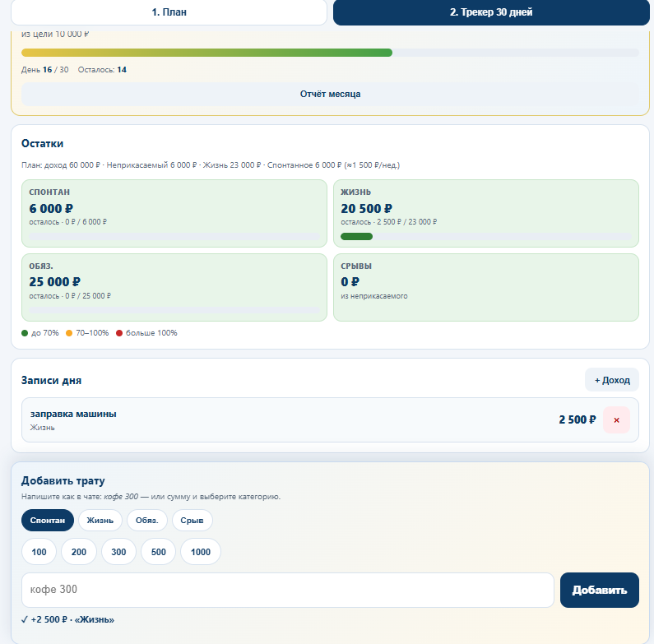The width and height of the screenshot is (654, 644).
Task: Submit the expense with Добавить
Action: click(x=600, y=590)
